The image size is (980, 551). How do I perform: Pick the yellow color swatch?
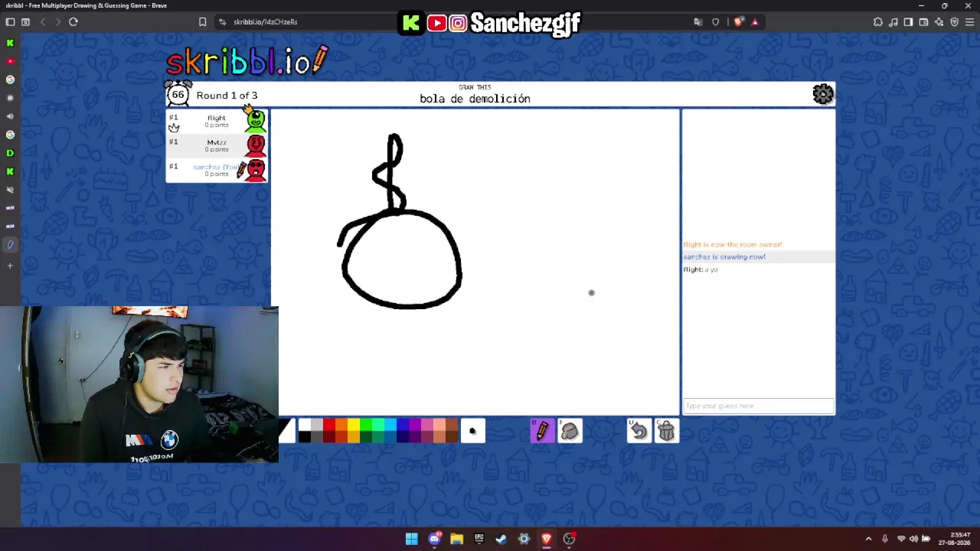[x=354, y=425]
